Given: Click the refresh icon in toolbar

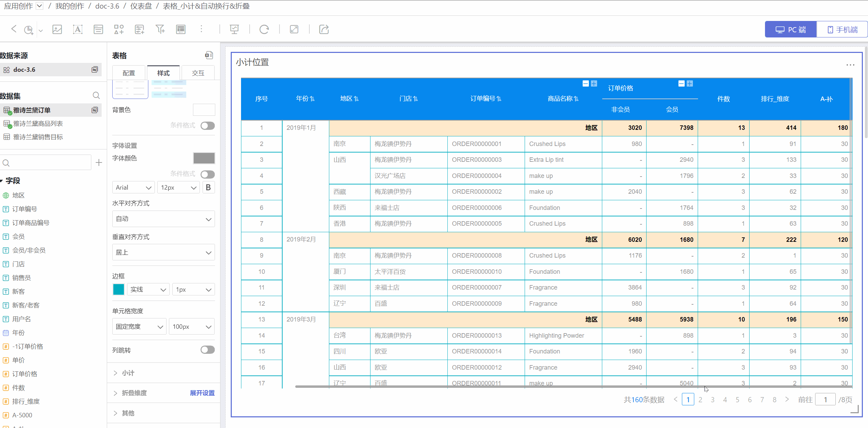Looking at the screenshot, I should click(264, 30).
